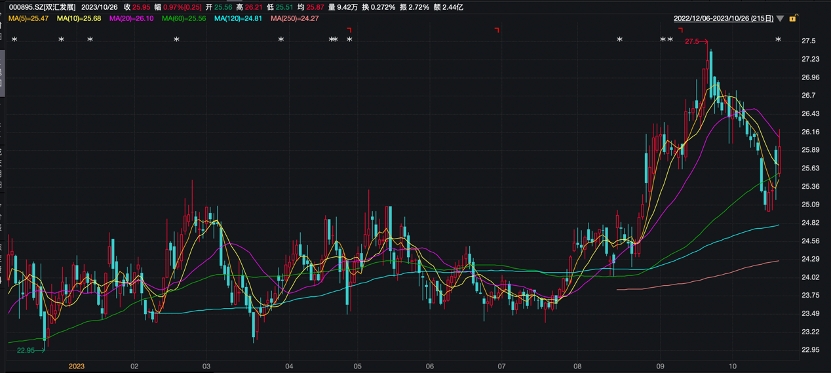Click the rightmost asterisk marker in October

(778, 40)
